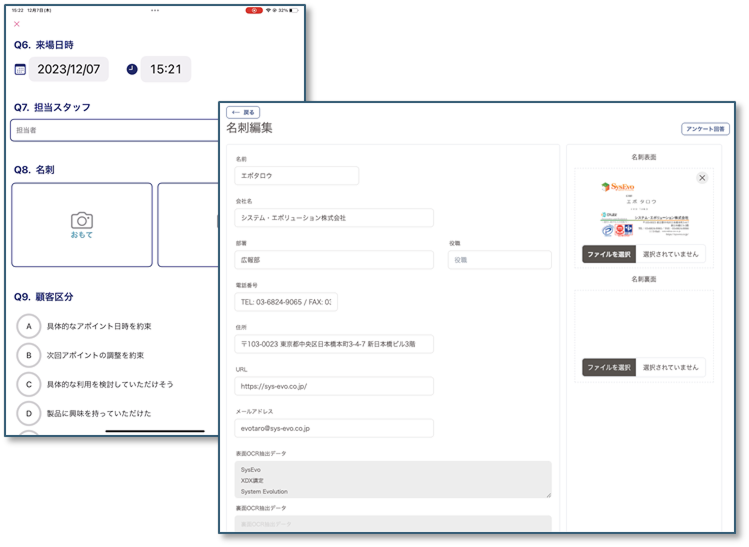Check the battery icon in status bar
The width and height of the screenshot is (749, 547).
(x=295, y=10)
